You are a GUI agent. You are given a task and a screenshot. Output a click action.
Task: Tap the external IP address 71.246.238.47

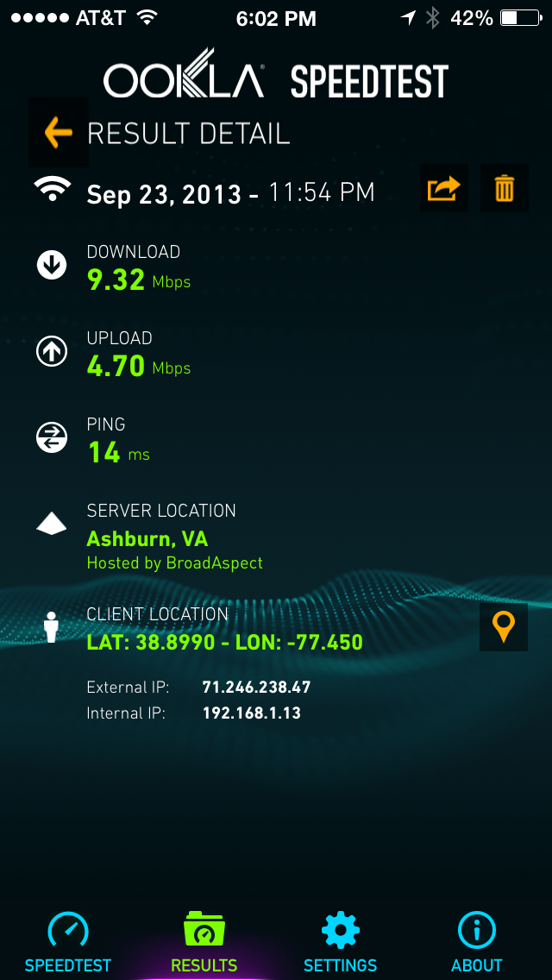256,688
